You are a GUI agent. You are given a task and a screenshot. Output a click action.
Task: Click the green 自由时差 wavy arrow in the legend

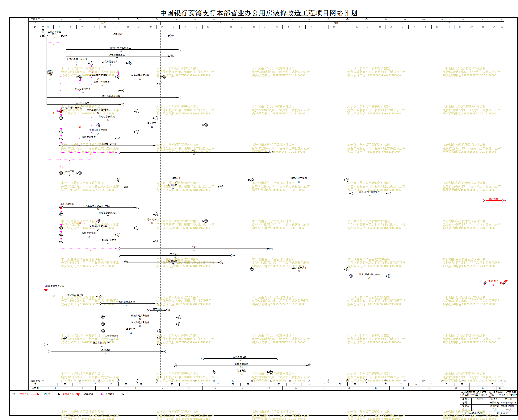coord(121,394)
